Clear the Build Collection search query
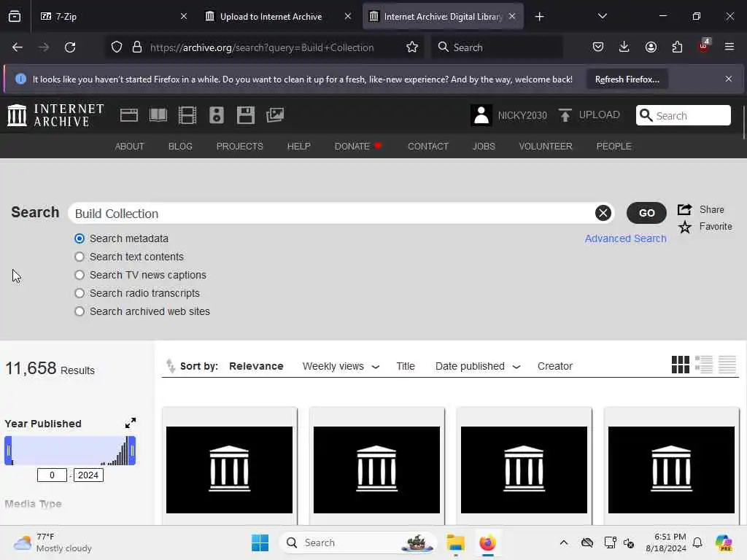This screenshot has width=747, height=560. (603, 213)
